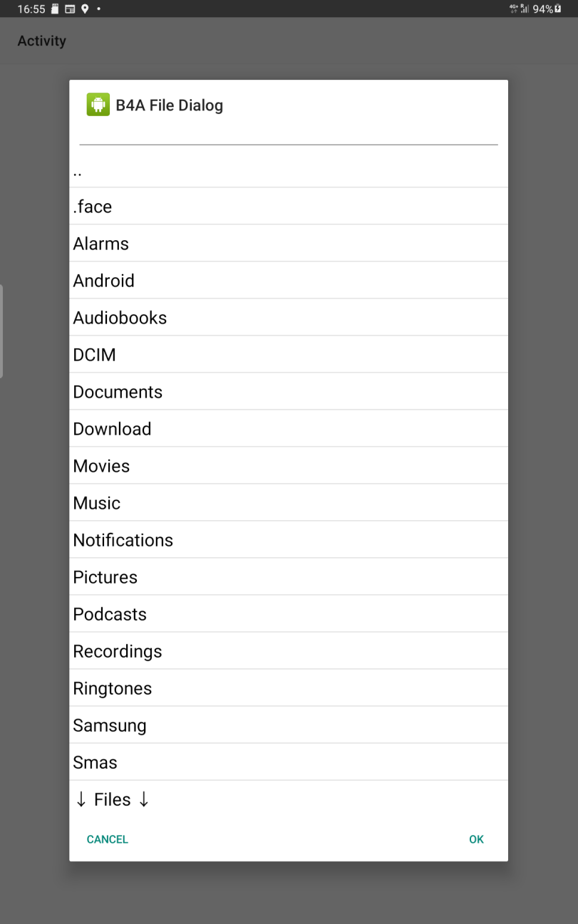The width and height of the screenshot is (578, 924).
Task: Open the DCIM folder
Action: tap(288, 355)
